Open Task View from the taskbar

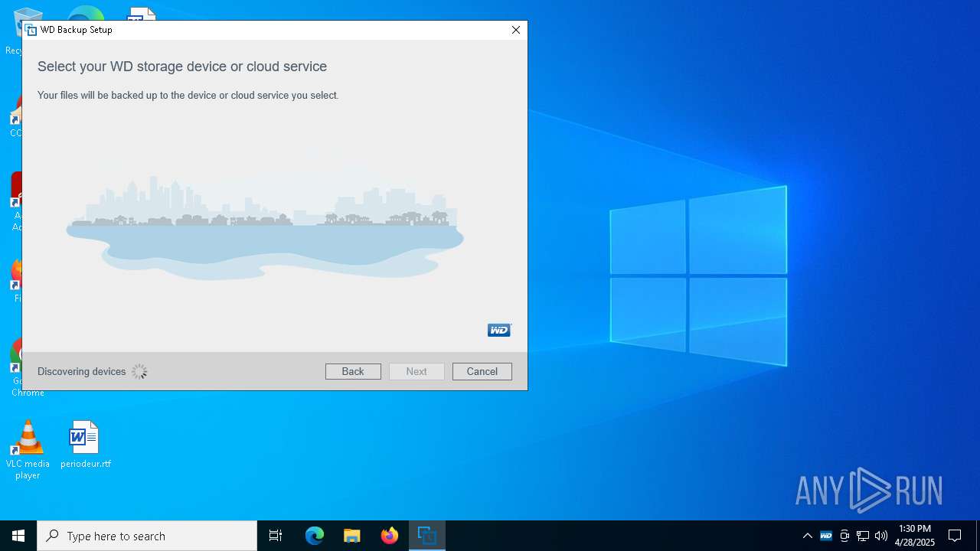tap(276, 536)
